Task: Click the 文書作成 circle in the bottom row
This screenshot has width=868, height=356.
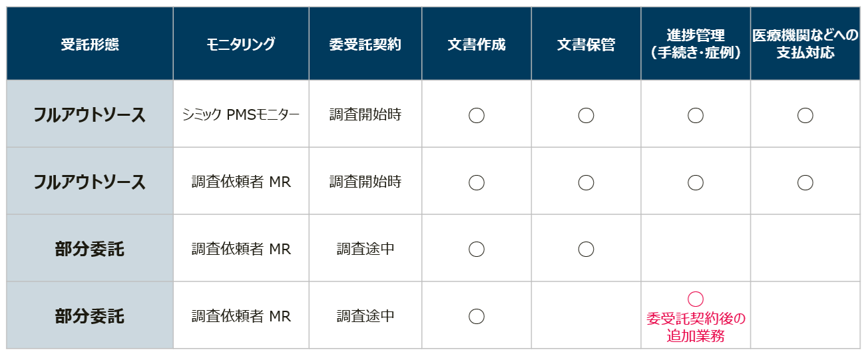Action: [x=477, y=316]
